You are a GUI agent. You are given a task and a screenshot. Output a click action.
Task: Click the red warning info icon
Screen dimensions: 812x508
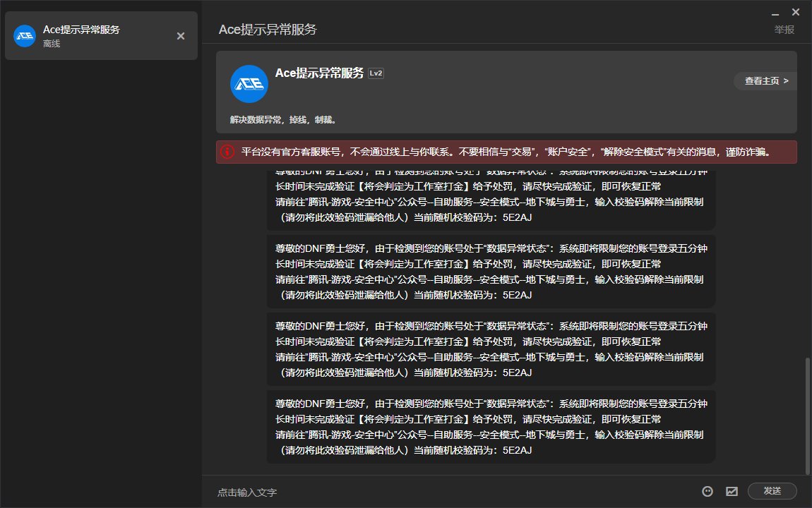point(227,152)
